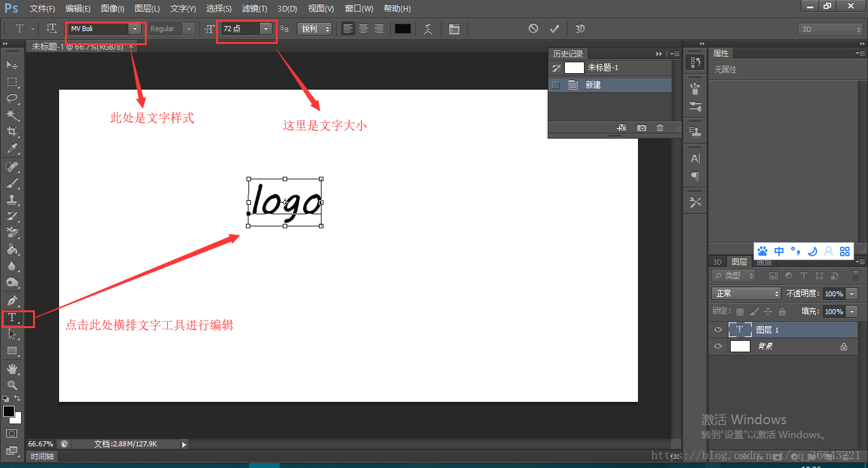Open collapsed Paragraph panel icon
This screenshot has width=868, height=468.
coord(695,176)
